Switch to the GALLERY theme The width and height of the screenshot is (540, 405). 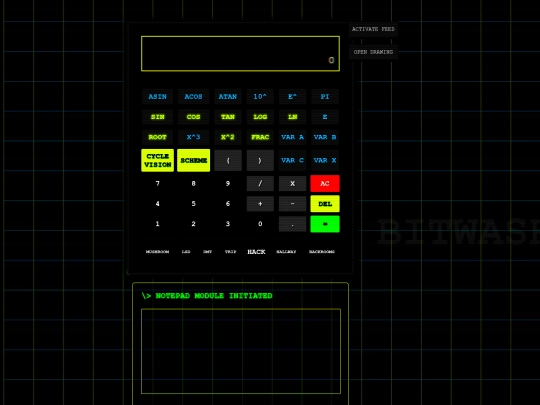coord(286,252)
